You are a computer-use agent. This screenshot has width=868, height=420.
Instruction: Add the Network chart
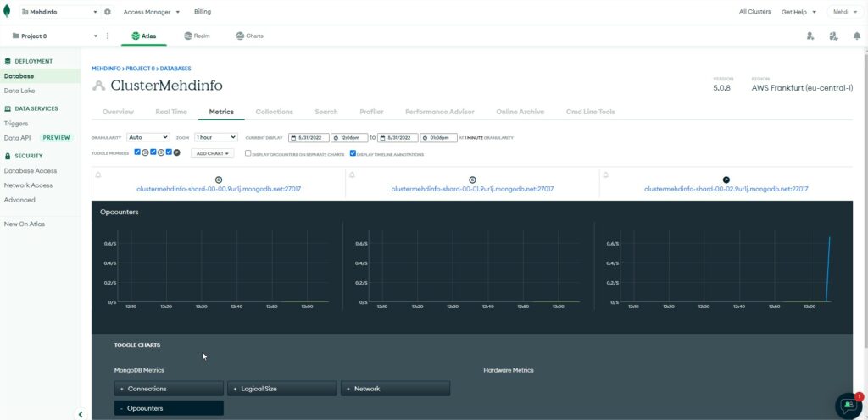[395, 389]
